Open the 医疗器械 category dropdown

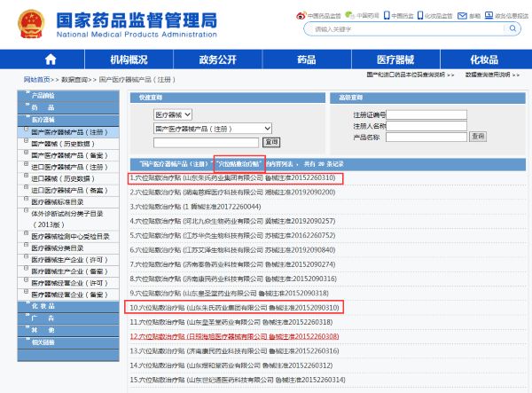tap(174, 115)
